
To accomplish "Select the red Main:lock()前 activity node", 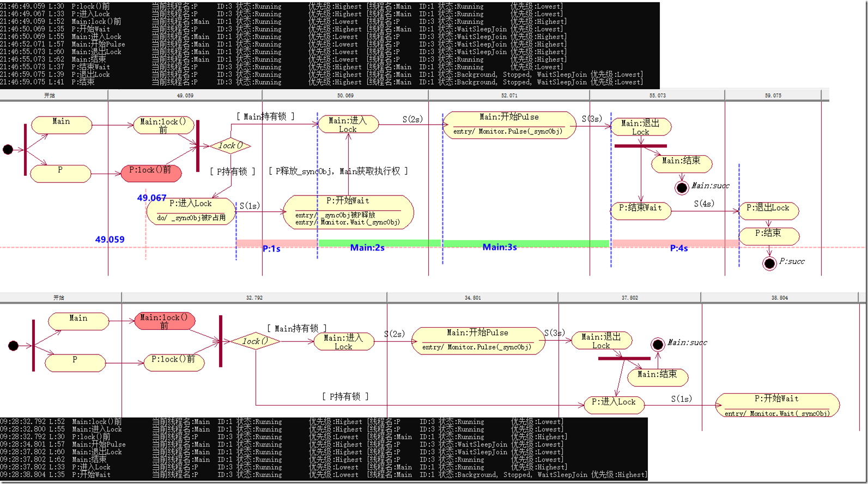I will 165,321.
